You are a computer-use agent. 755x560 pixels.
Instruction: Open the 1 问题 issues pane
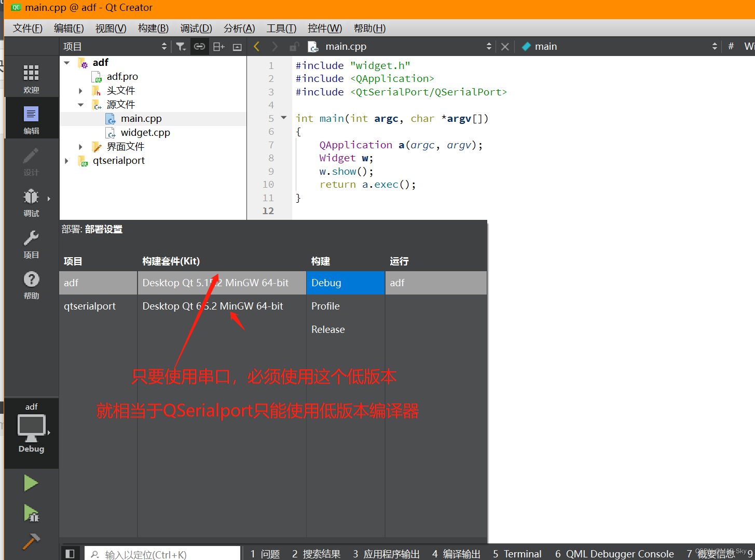[x=265, y=554]
